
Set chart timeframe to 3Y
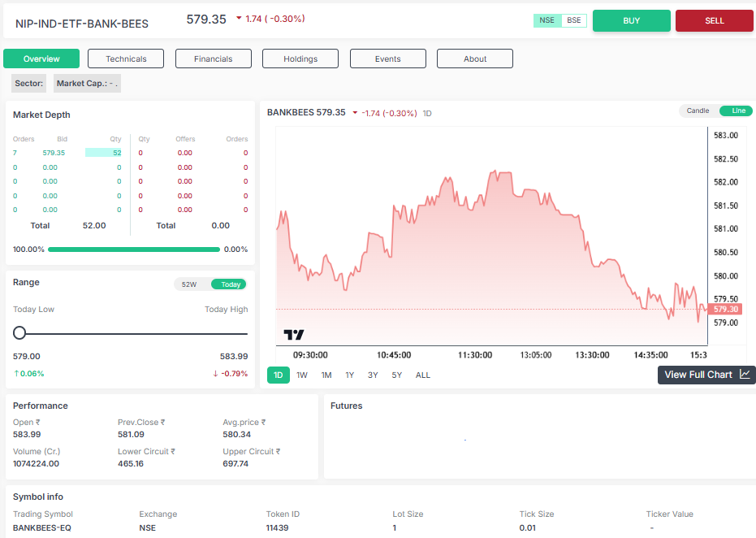[x=373, y=375]
